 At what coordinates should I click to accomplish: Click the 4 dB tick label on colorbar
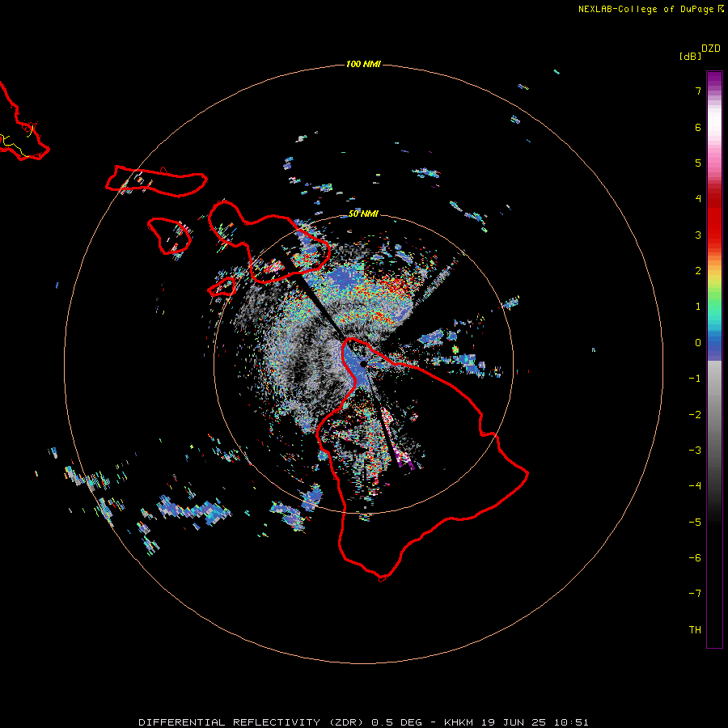click(x=698, y=199)
